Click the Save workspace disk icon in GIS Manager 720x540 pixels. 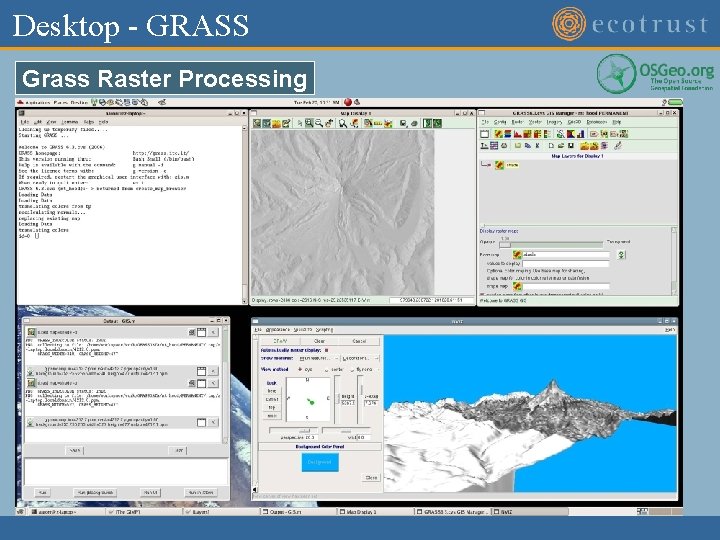point(571,146)
